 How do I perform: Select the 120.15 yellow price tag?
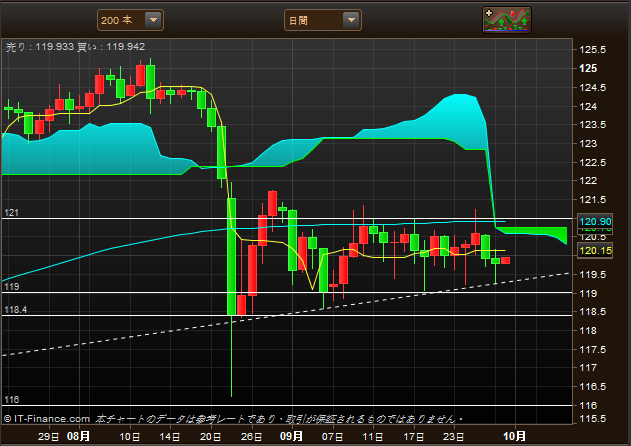coord(595,250)
